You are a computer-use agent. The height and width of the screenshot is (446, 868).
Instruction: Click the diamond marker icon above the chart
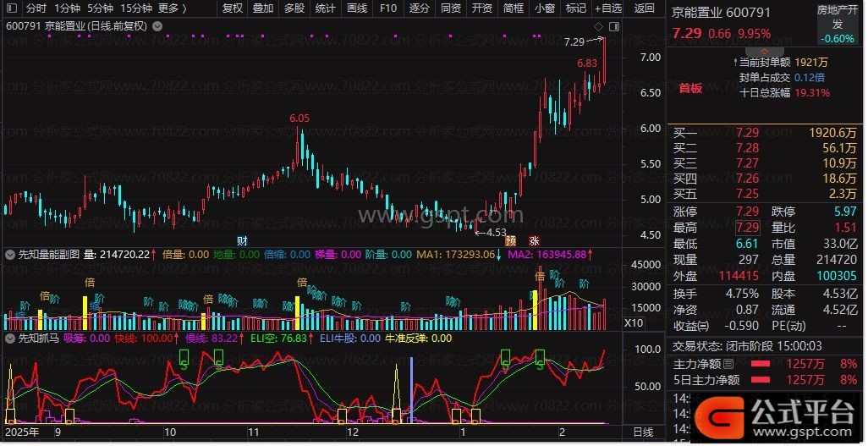click(x=599, y=26)
